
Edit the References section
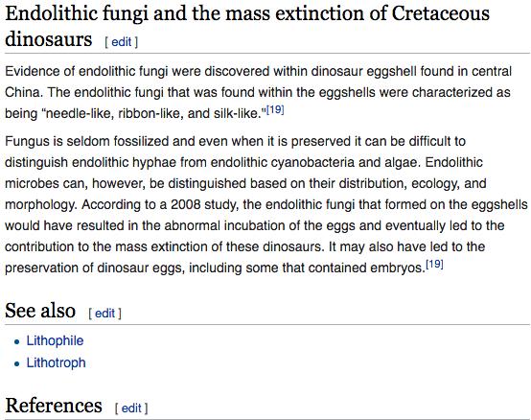click(x=131, y=408)
